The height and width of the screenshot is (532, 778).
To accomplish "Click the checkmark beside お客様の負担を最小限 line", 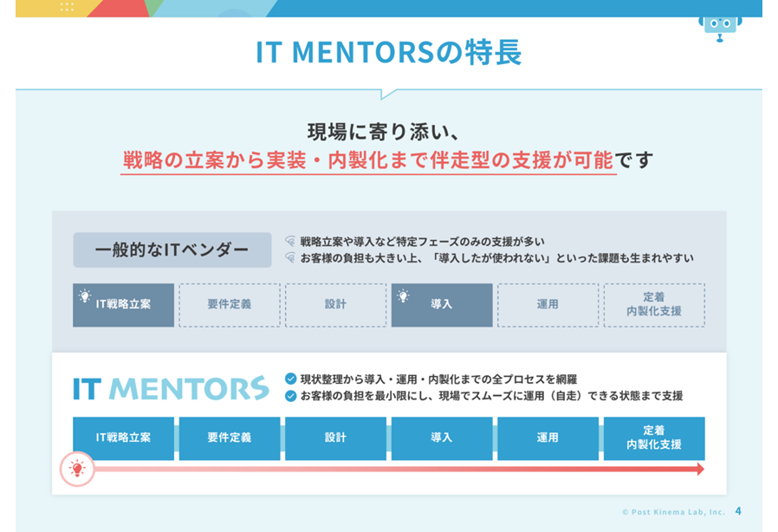I will (x=291, y=396).
